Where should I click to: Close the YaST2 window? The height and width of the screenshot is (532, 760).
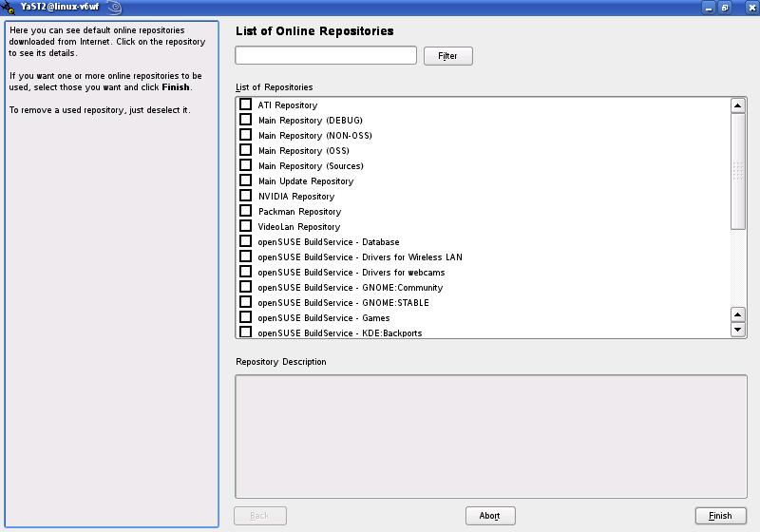tap(751, 8)
